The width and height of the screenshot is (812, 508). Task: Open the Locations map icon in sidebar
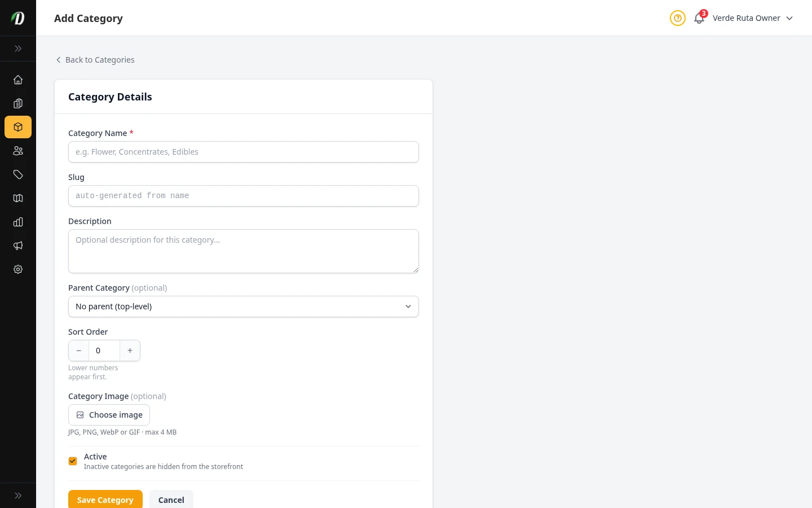click(17, 198)
